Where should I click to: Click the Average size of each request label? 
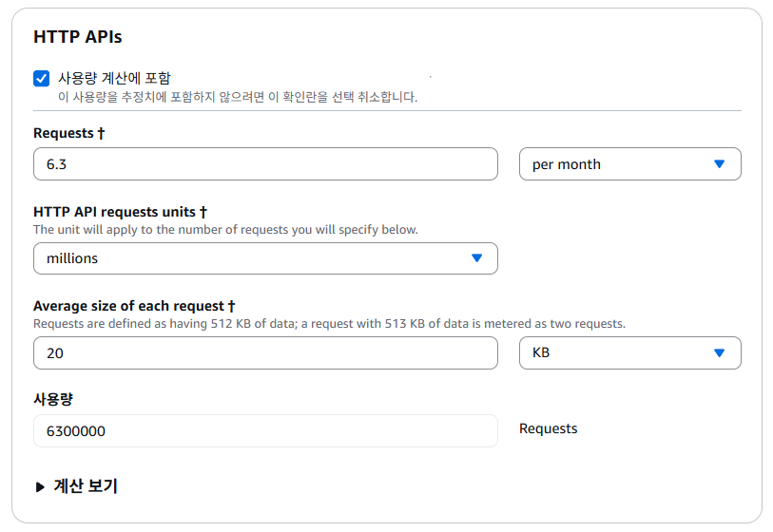[x=134, y=306]
